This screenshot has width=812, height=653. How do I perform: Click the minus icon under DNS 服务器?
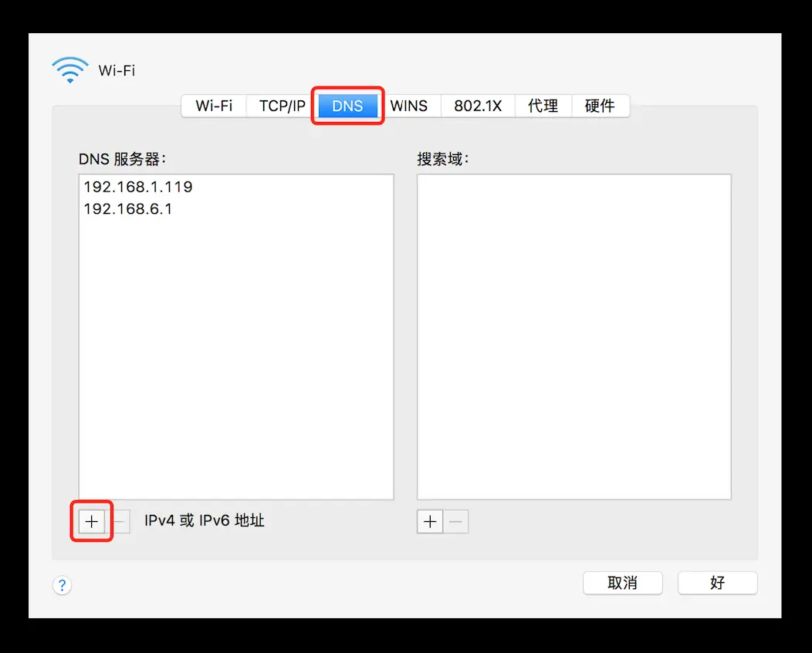pyautogui.click(x=119, y=521)
